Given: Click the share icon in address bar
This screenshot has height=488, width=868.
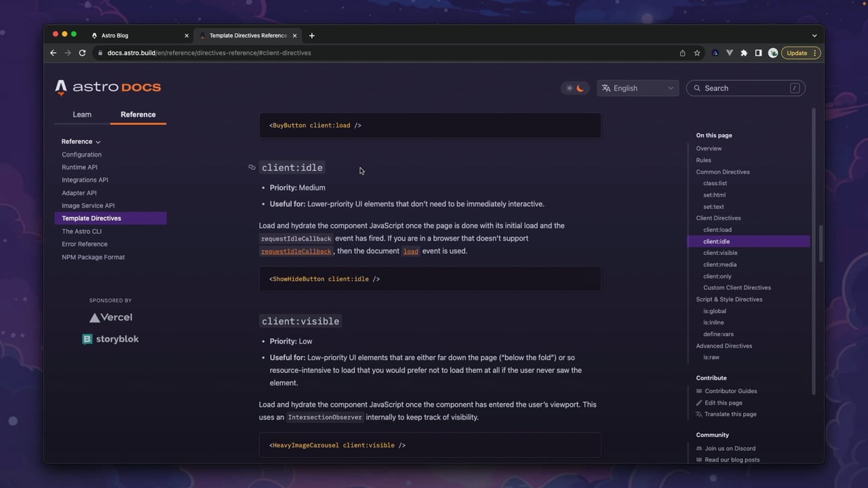Looking at the screenshot, I should pyautogui.click(x=682, y=53).
